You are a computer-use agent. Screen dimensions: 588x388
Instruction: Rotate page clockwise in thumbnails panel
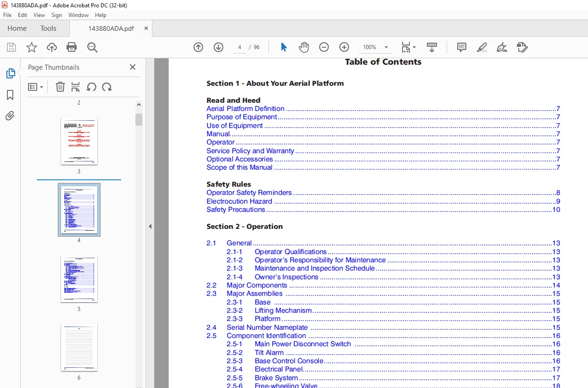pyautogui.click(x=107, y=87)
